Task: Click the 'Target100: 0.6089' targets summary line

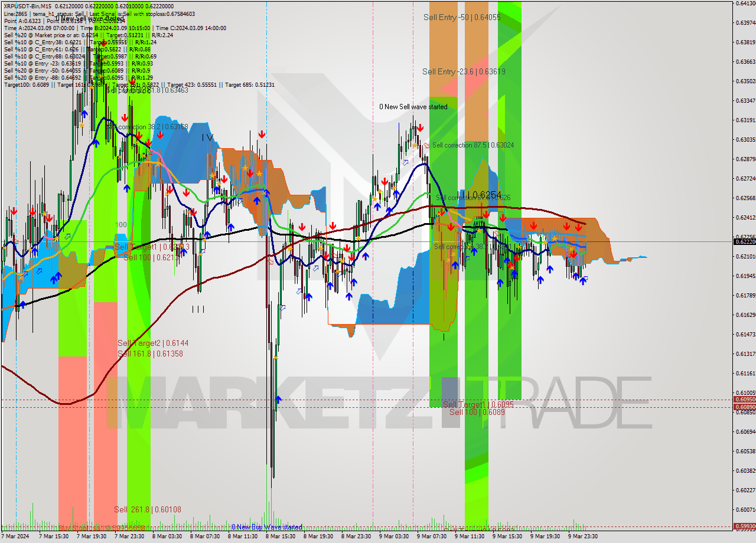Action: [139, 85]
